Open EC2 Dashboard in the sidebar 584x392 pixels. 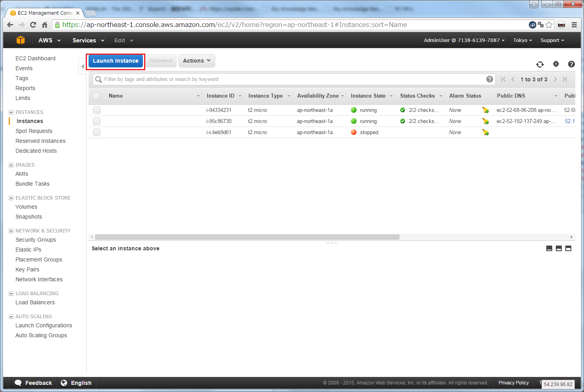coord(35,58)
